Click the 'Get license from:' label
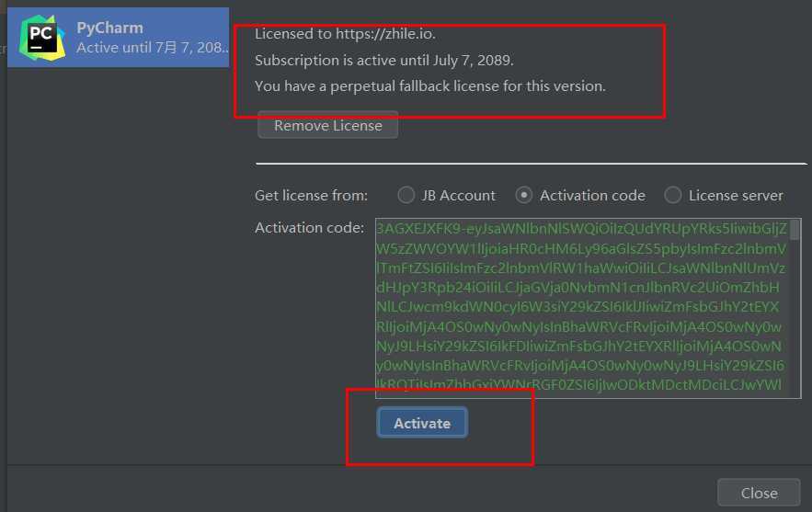 (311, 195)
